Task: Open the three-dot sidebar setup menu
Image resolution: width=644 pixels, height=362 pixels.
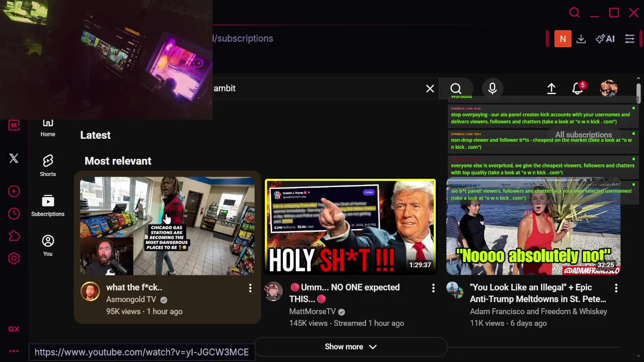Action: tap(14, 351)
